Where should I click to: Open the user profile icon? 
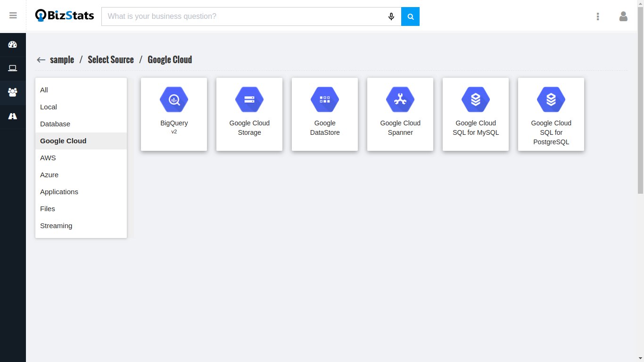point(623,16)
